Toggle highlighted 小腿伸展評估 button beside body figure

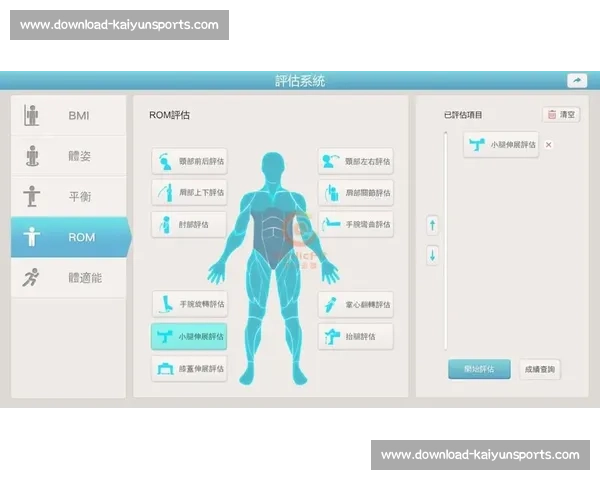click(189, 336)
